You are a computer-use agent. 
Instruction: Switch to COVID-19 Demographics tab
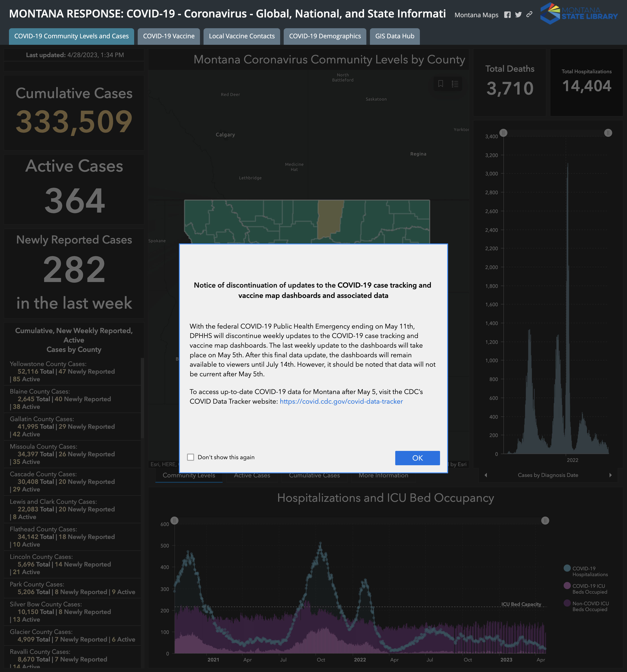tap(325, 36)
